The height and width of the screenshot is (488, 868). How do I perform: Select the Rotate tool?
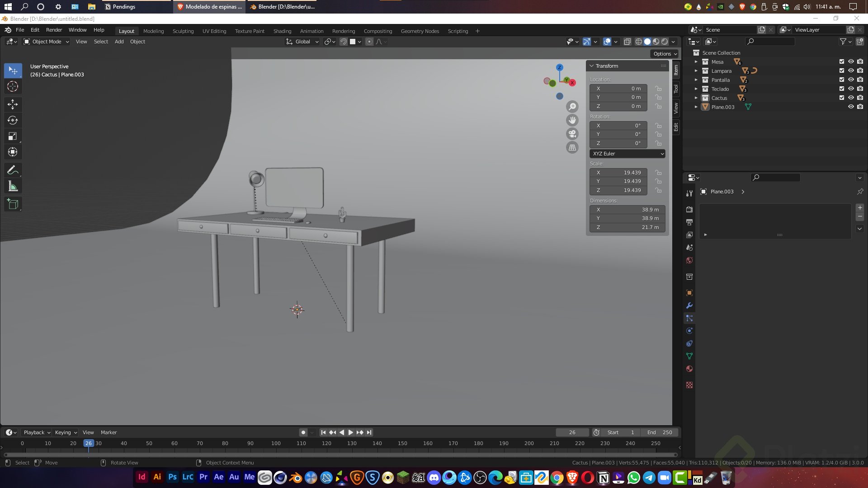click(x=13, y=120)
